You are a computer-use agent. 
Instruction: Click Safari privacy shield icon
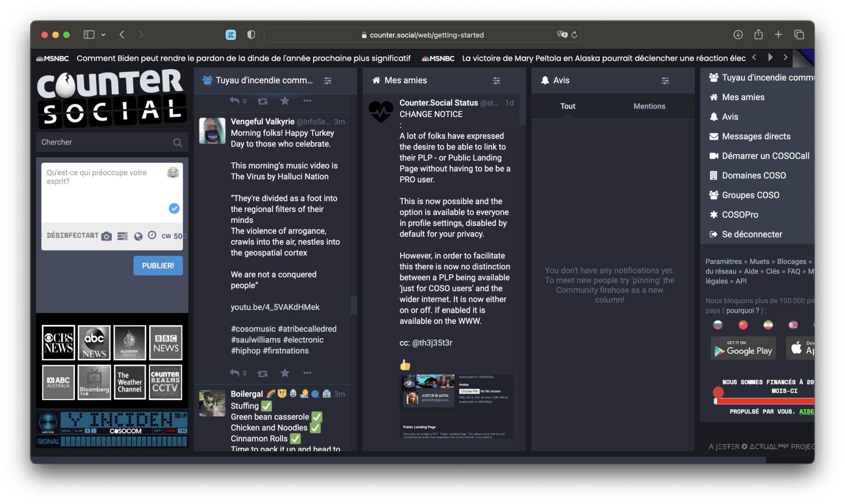(251, 35)
